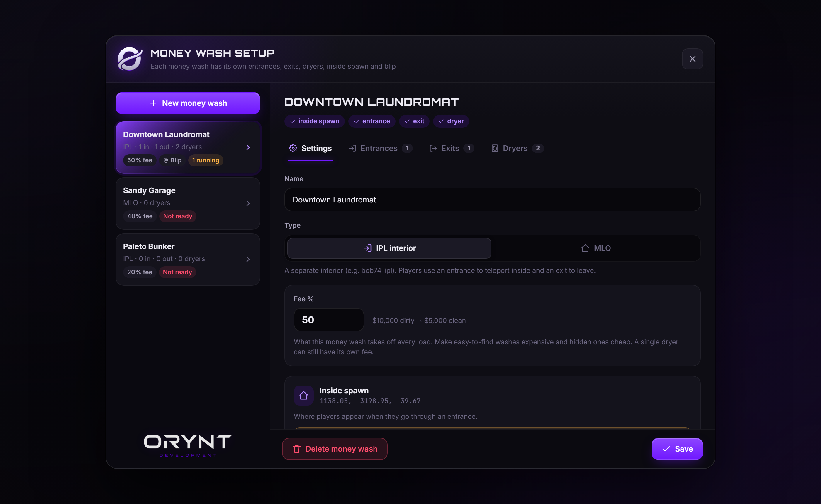The height and width of the screenshot is (504, 821).
Task: Click the Inside spawn house icon
Action: tap(303, 396)
